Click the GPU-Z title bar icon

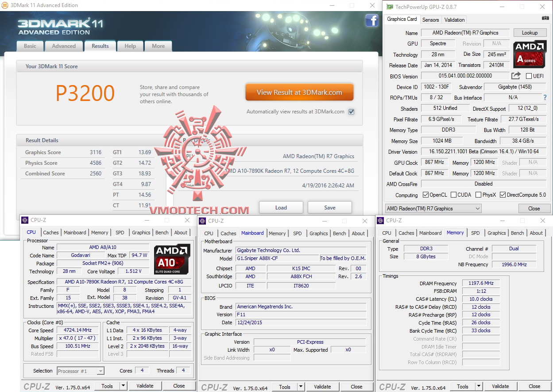coord(389,7)
